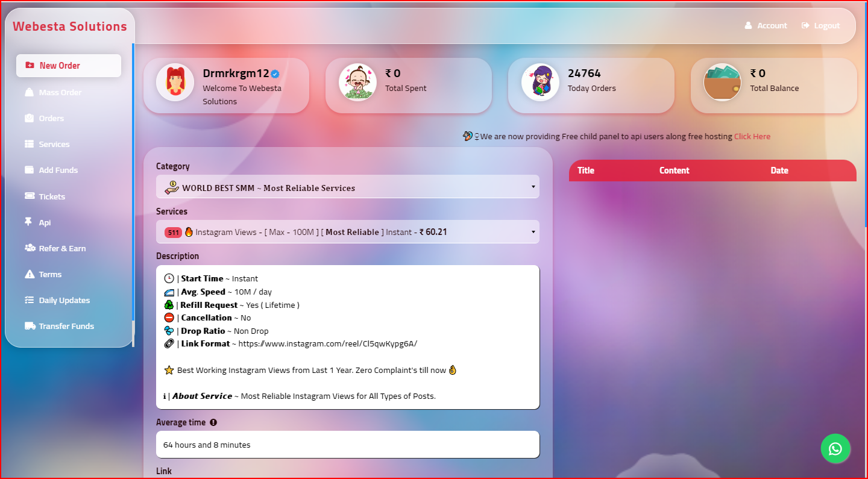
Task: Click the Logout arrow icon in header
Action: [x=805, y=26]
